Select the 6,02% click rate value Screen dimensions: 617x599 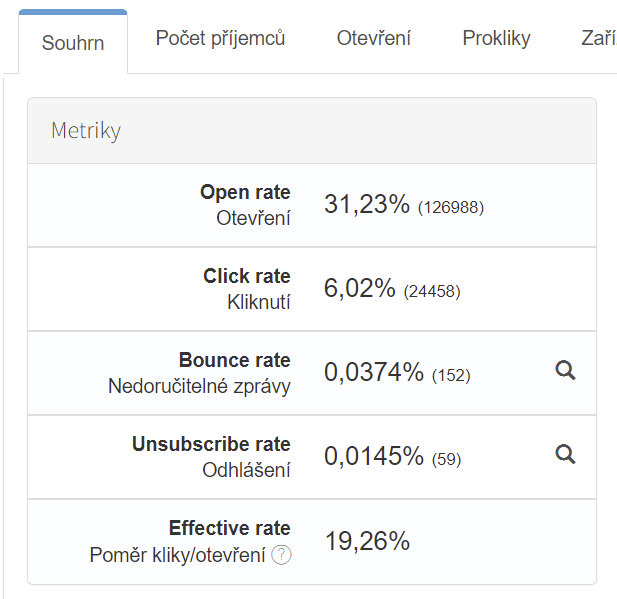pos(359,289)
